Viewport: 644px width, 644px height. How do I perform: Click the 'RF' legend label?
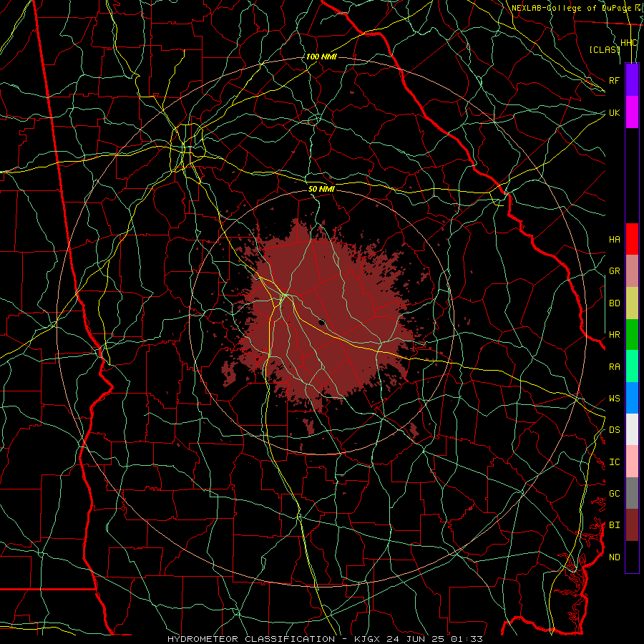pyautogui.click(x=614, y=80)
